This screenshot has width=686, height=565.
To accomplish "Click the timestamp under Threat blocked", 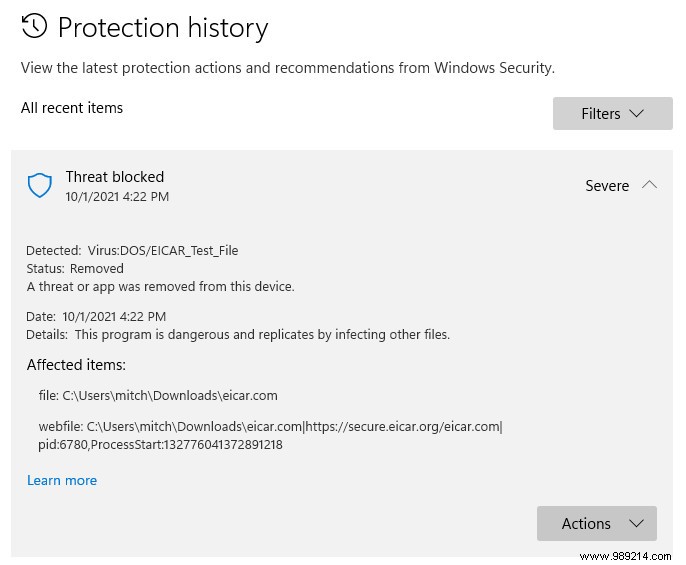I will pyautogui.click(x=117, y=197).
